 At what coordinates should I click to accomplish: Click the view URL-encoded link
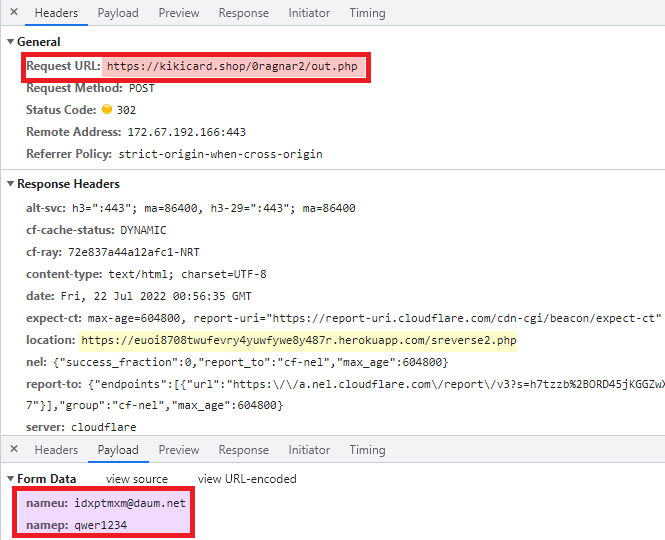247,479
